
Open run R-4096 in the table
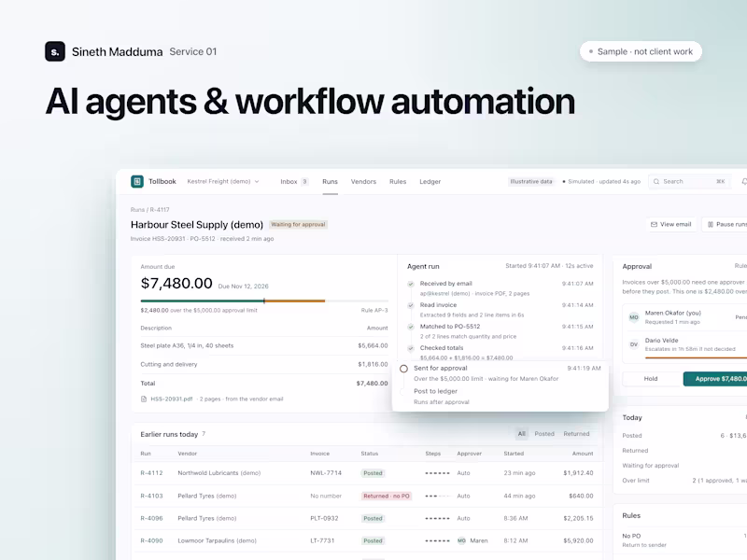pyautogui.click(x=151, y=519)
